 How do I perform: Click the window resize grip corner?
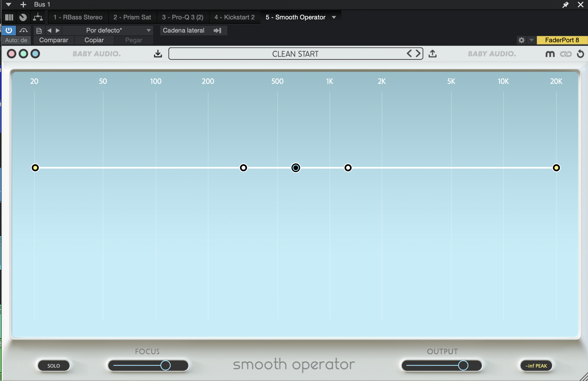pos(583,377)
